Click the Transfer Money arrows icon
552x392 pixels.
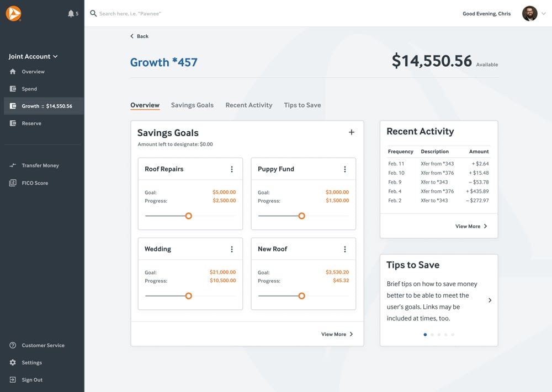pyautogui.click(x=13, y=165)
